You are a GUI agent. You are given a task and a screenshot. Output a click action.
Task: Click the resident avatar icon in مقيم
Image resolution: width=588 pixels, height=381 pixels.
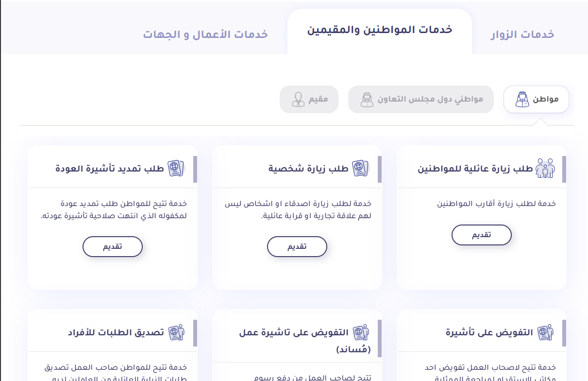pos(298,99)
